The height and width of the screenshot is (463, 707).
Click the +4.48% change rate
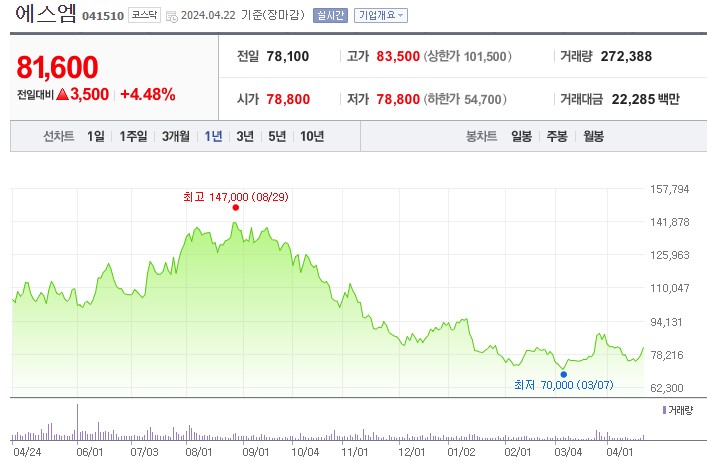pyautogui.click(x=147, y=94)
